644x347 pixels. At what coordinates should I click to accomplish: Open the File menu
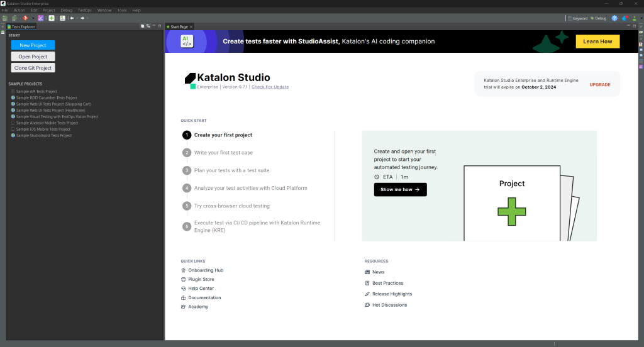tap(4, 10)
